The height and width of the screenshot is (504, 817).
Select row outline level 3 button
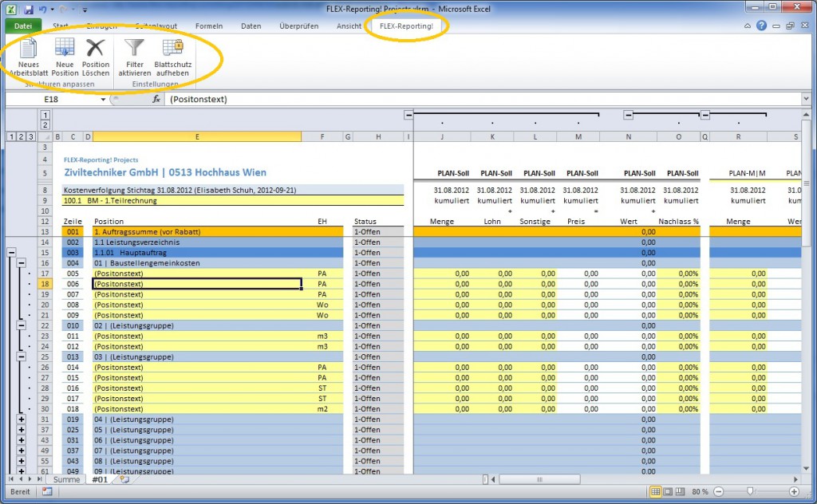tap(30, 136)
